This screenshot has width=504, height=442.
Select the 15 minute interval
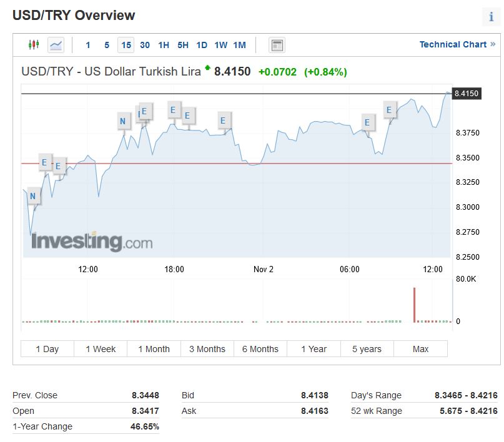tap(126, 45)
